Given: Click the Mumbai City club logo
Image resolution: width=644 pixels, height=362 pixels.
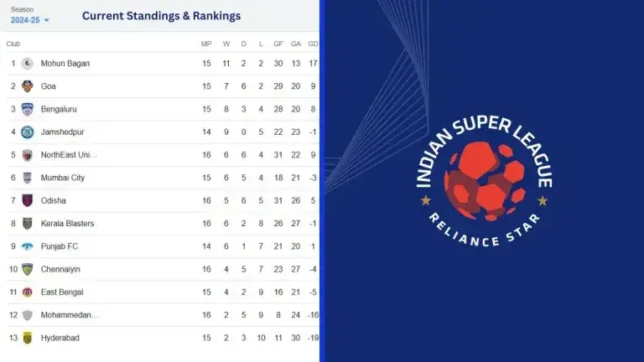Looking at the screenshot, I should tap(28, 178).
